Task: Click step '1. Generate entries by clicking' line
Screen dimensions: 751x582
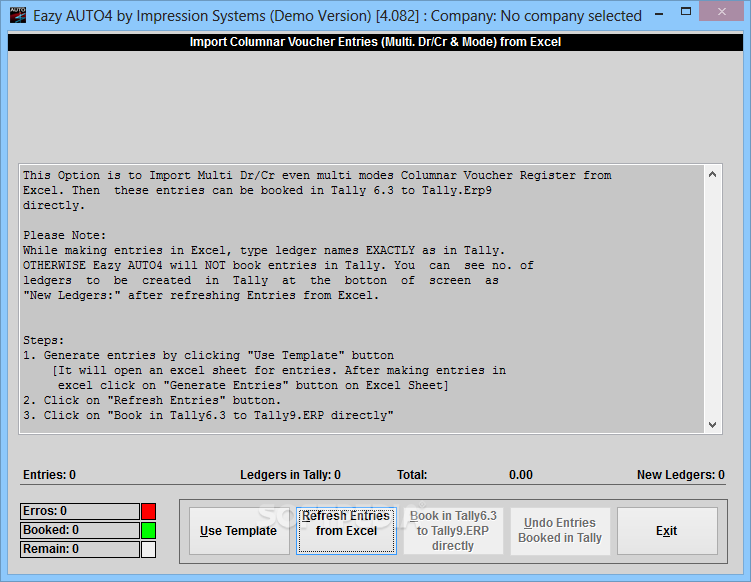Action: point(208,355)
